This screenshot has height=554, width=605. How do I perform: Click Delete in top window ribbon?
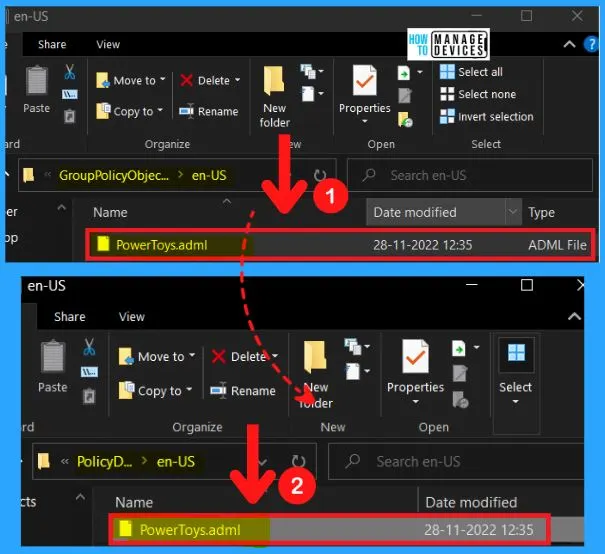click(x=210, y=80)
